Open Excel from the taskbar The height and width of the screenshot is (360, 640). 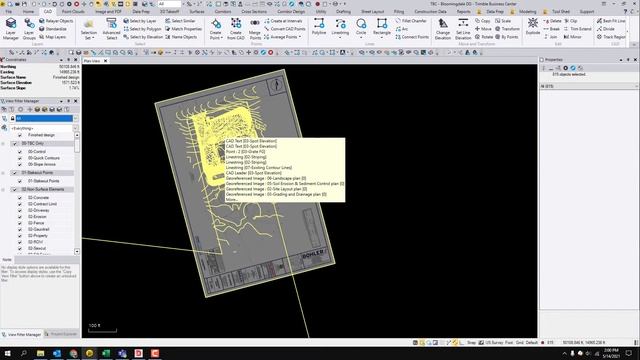pyautogui.click(x=106, y=353)
